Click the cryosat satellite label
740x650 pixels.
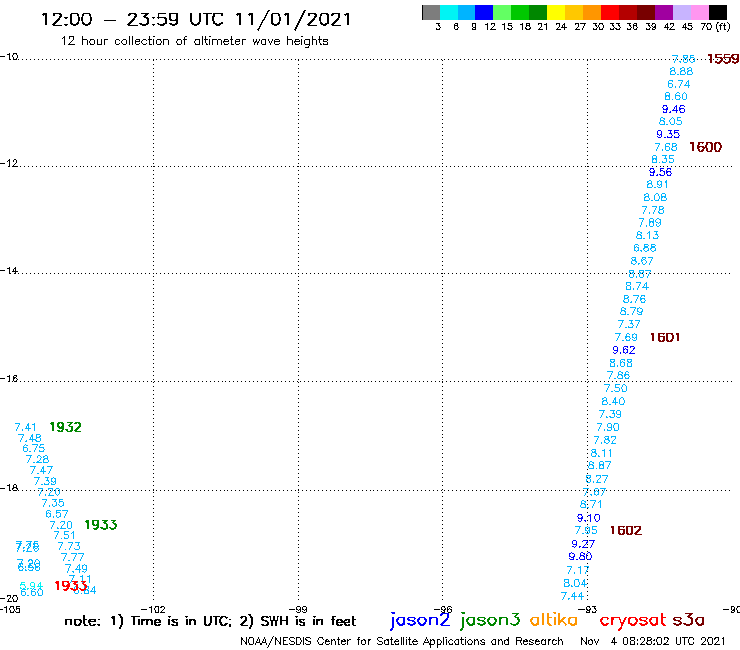point(632,621)
